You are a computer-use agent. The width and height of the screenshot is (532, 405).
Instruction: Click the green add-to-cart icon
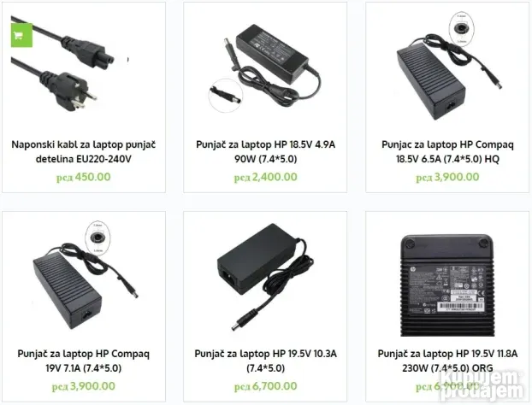point(21,35)
